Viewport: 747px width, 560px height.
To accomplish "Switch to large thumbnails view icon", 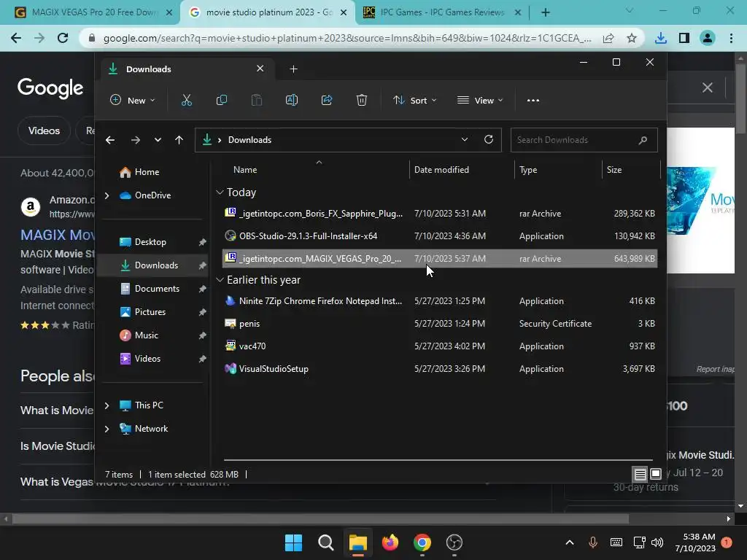I will tap(656, 474).
